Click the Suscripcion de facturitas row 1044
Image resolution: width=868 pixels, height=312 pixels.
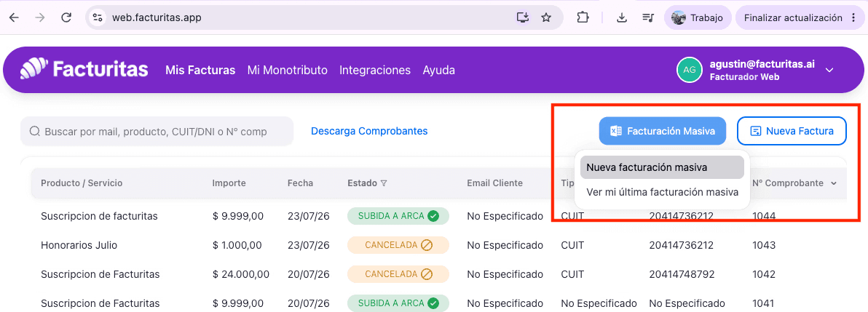[x=99, y=216]
